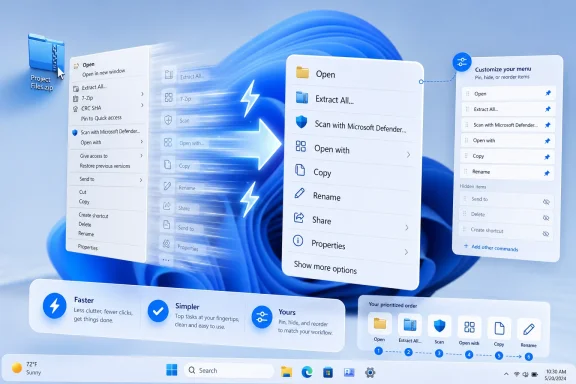Click the volume icon in the system tray

(x=525, y=374)
